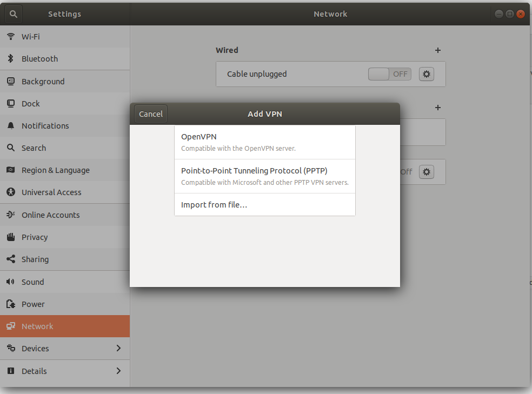Open Notifications settings panel
This screenshot has width=532, height=394.
(x=65, y=125)
